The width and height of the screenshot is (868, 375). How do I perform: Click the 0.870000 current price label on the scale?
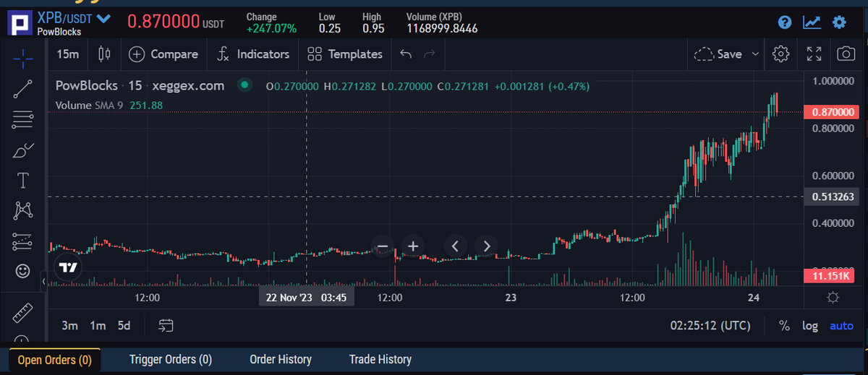834,113
